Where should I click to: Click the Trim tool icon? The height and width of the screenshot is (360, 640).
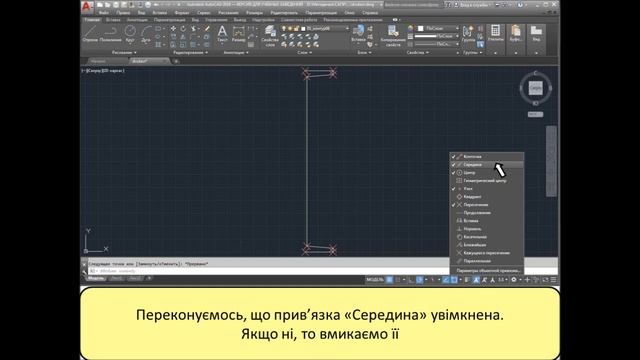tap(194, 29)
